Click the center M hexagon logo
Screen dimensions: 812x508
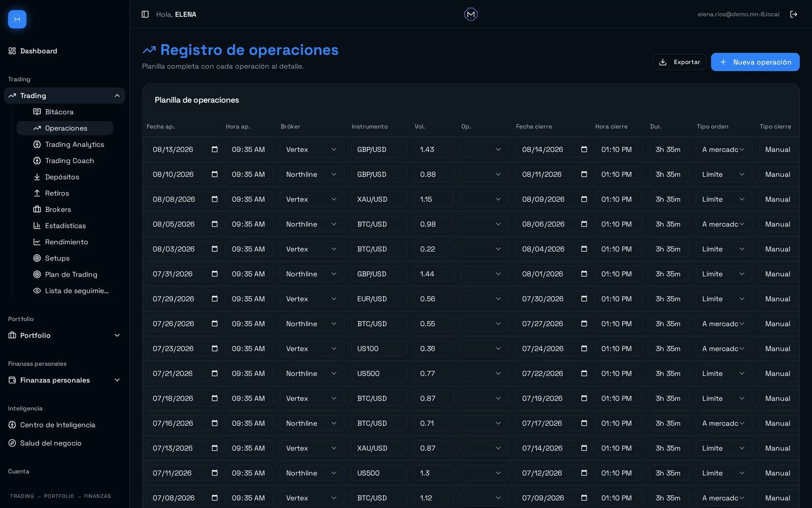point(471,14)
